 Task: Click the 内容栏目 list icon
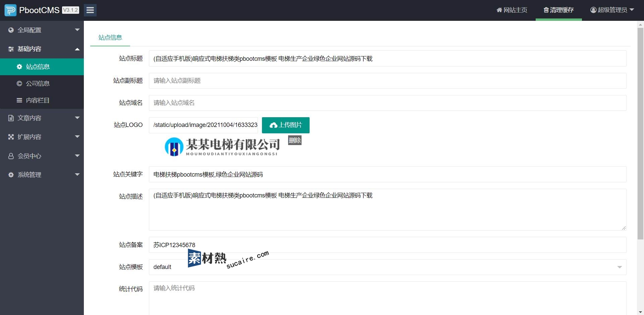19,100
